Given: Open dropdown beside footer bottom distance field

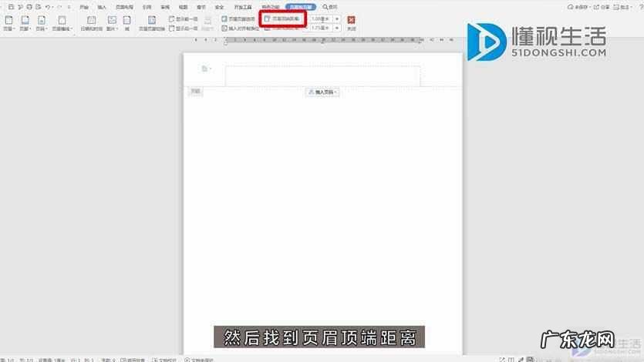Looking at the screenshot, I should (x=337, y=28).
